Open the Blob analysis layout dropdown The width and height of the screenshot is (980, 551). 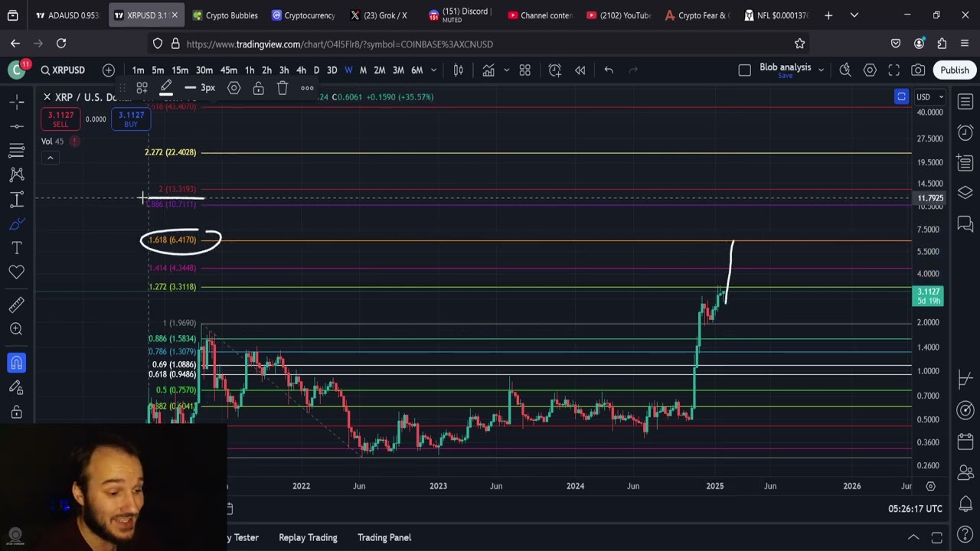[821, 70]
